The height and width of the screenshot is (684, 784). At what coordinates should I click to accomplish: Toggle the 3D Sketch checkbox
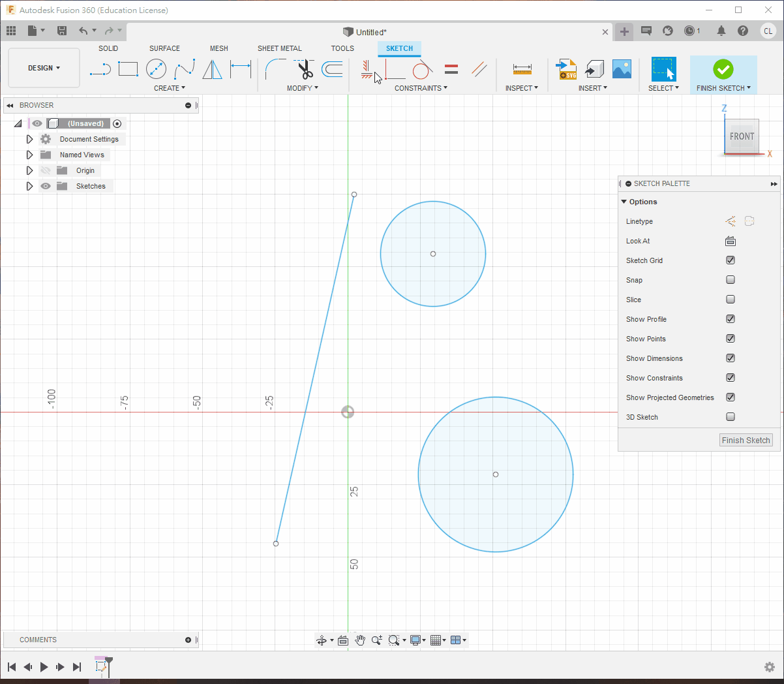[x=731, y=417]
